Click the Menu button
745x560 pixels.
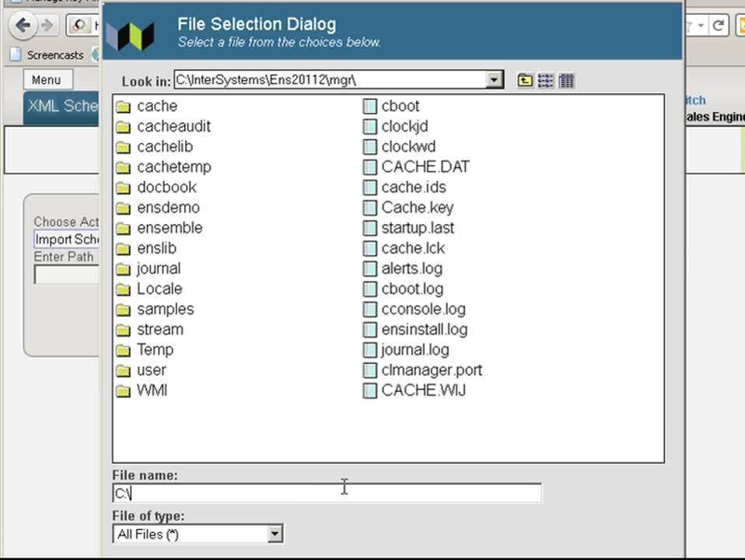coord(46,79)
